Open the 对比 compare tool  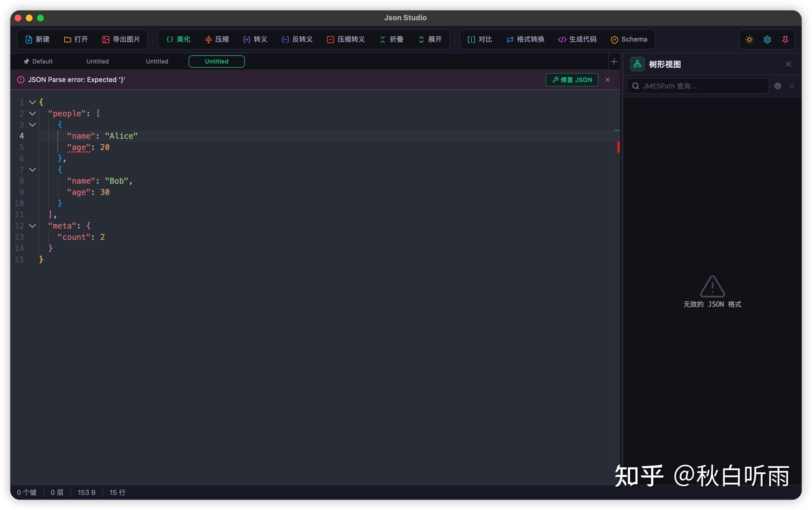coord(480,40)
